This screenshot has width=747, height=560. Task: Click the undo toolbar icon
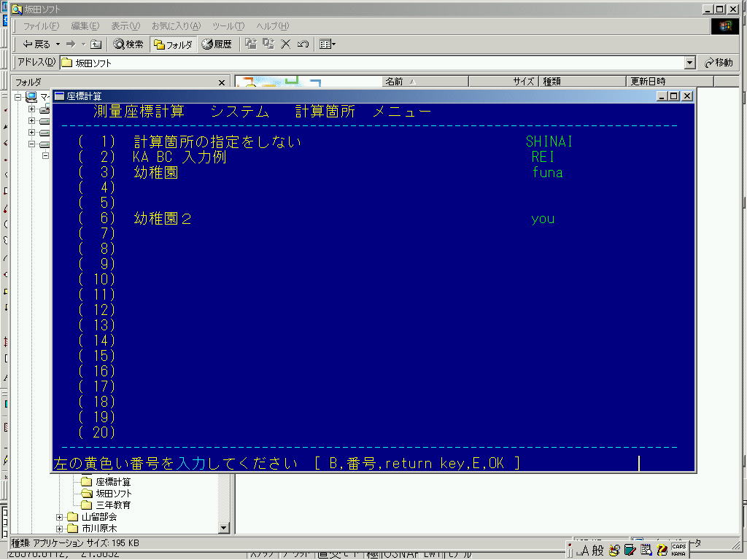303,44
